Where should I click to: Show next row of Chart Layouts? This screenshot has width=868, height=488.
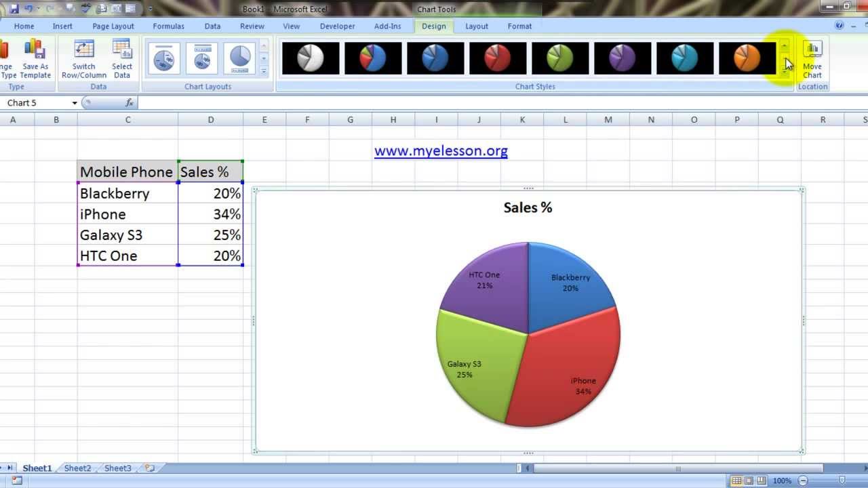pos(264,59)
